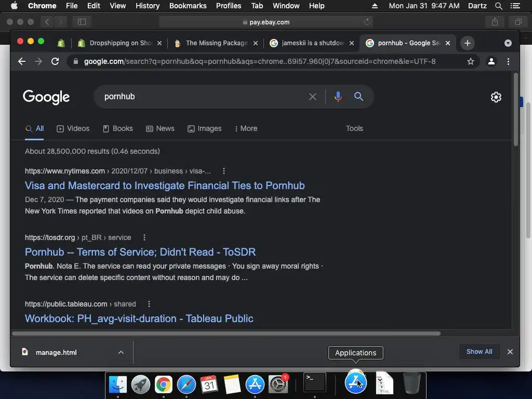Open the App Store from the Dock

click(255, 384)
